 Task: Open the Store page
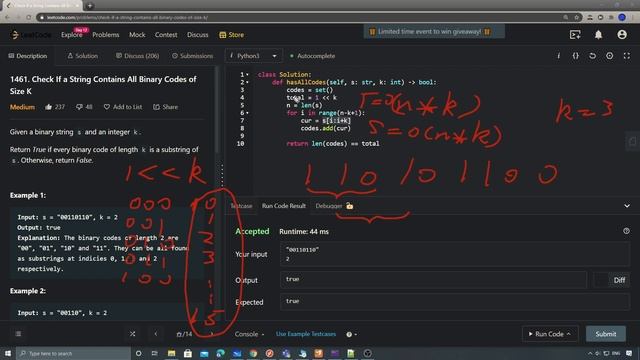(231, 35)
